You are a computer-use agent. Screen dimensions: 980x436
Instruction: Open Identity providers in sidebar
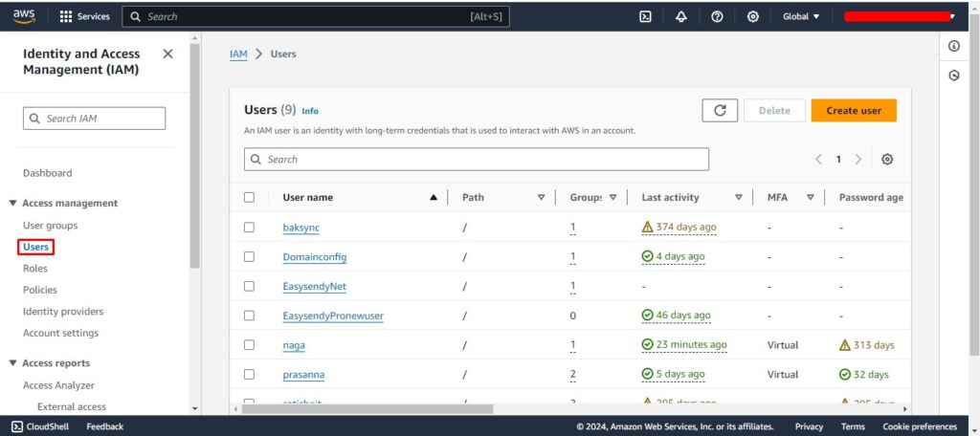pos(63,311)
